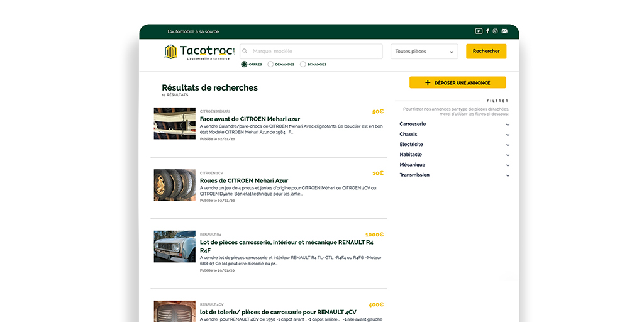644x322 pixels.
Task: Expand the Habitacle filter
Action: click(x=454, y=155)
